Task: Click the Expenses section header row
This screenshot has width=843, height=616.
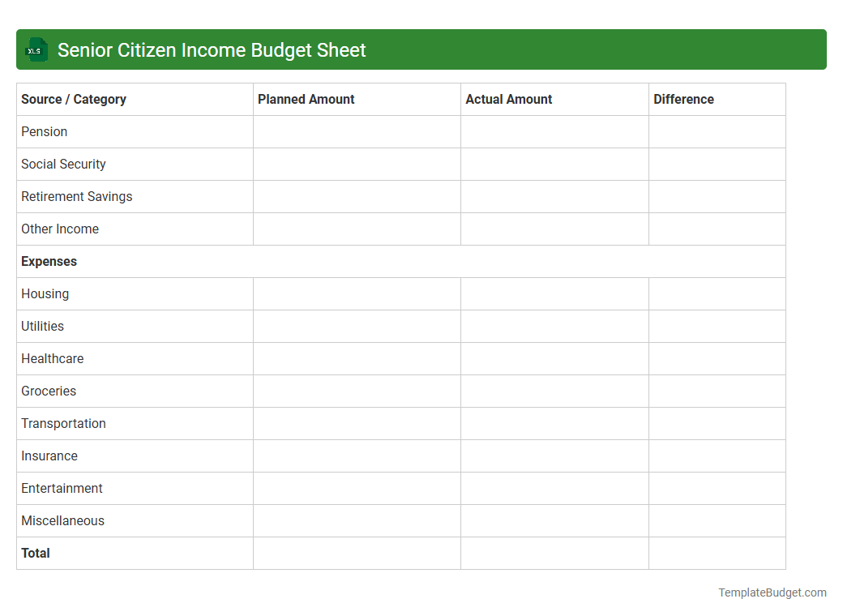Action: click(49, 261)
